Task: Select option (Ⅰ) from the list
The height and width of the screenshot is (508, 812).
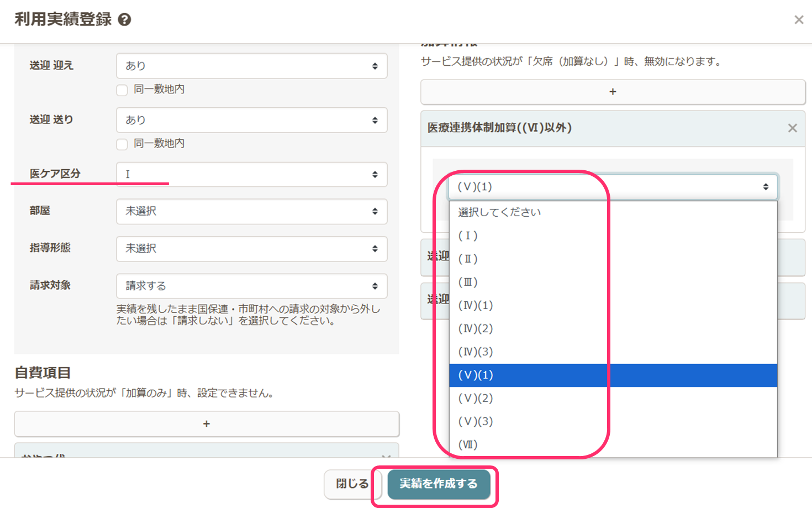Action: [468, 235]
